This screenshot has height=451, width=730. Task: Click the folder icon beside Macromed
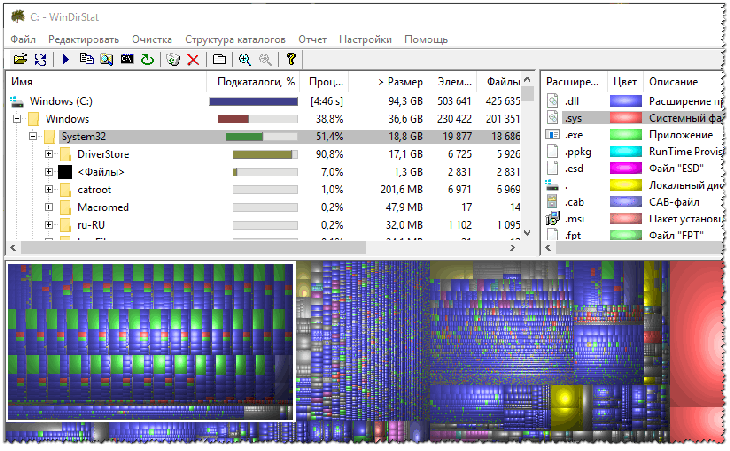pos(65,207)
